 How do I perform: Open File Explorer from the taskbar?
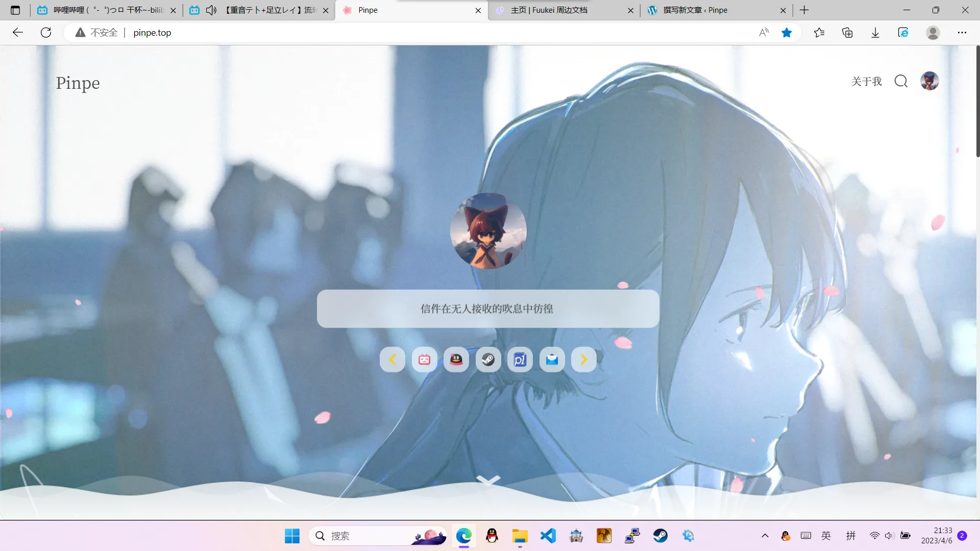[x=520, y=536]
